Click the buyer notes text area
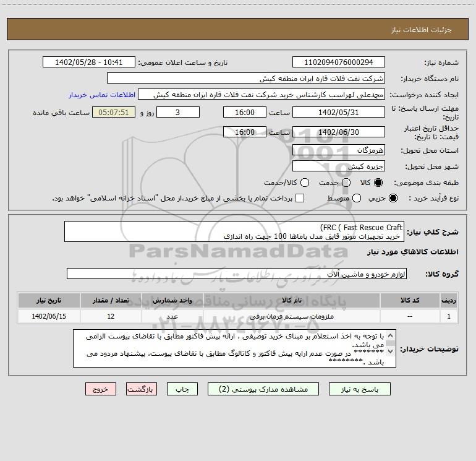 [x=234, y=348]
